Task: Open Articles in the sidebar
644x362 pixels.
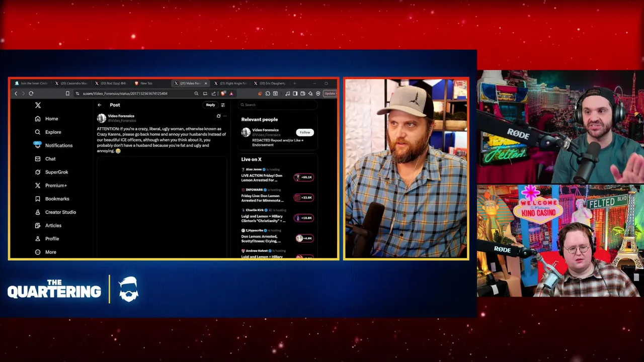Action: tap(48, 226)
